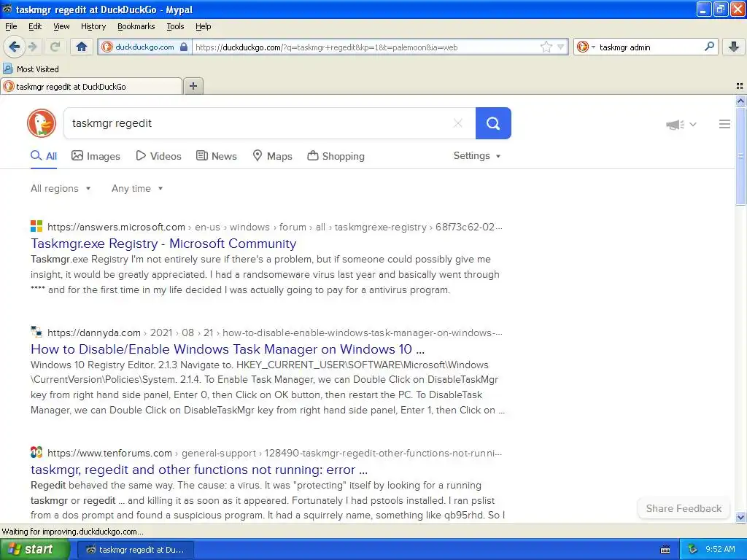Switch to Images results
This screenshot has width=747, height=560.
point(96,156)
